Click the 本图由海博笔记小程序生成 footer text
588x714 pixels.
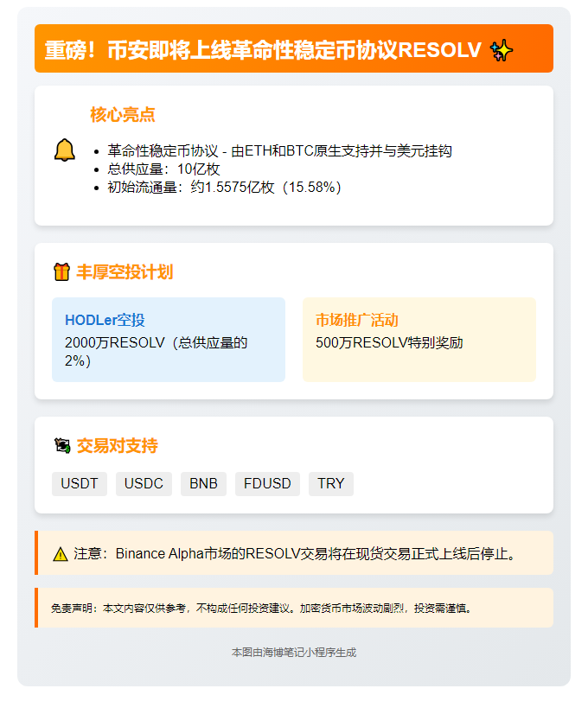click(x=294, y=653)
